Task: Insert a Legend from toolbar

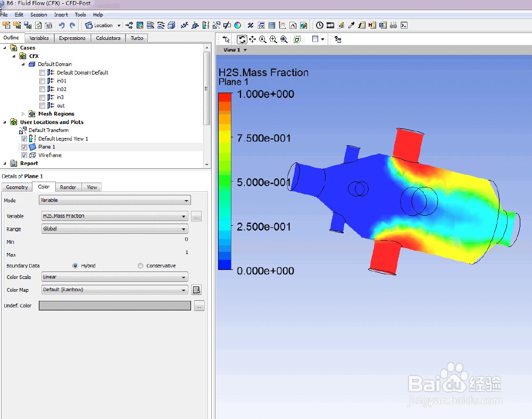Action: pos(205,25)
